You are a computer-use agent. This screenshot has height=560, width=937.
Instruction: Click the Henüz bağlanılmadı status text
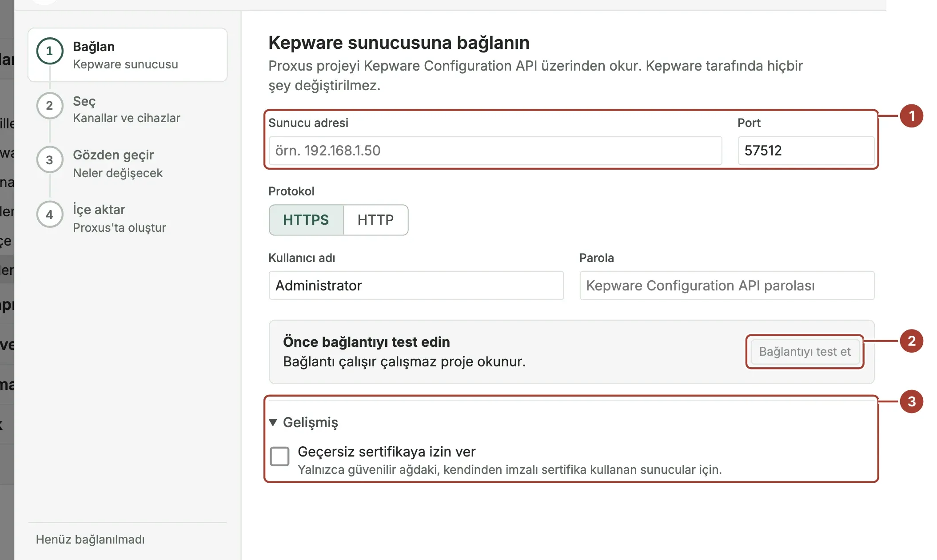click(x=90, y=540)
